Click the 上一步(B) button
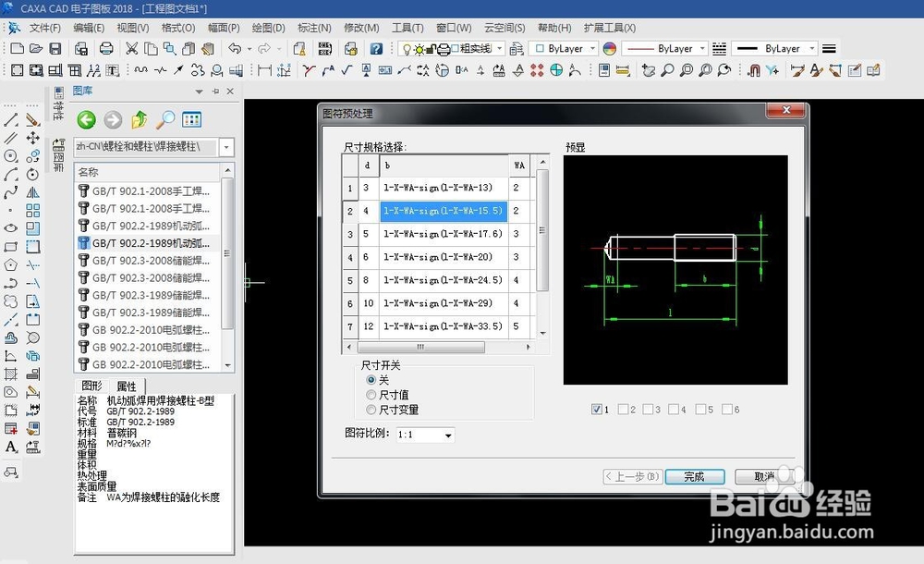 [x=633, y=477]
